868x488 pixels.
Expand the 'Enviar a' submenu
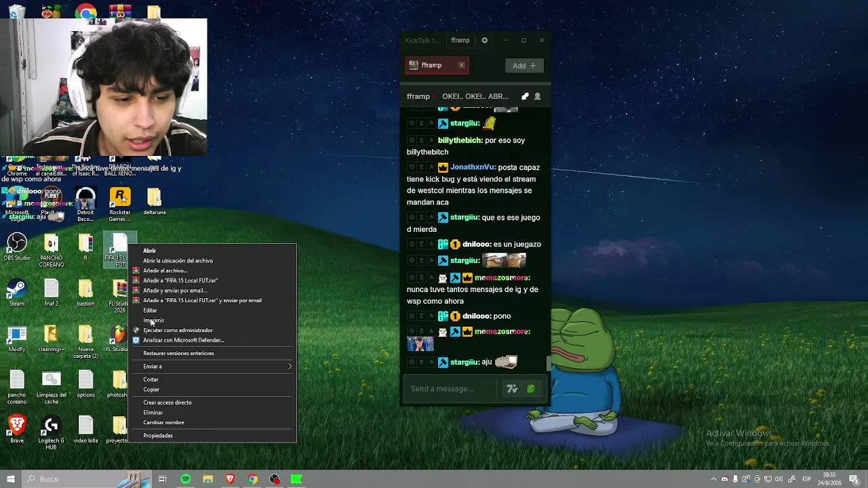click(x=212, y=367)
